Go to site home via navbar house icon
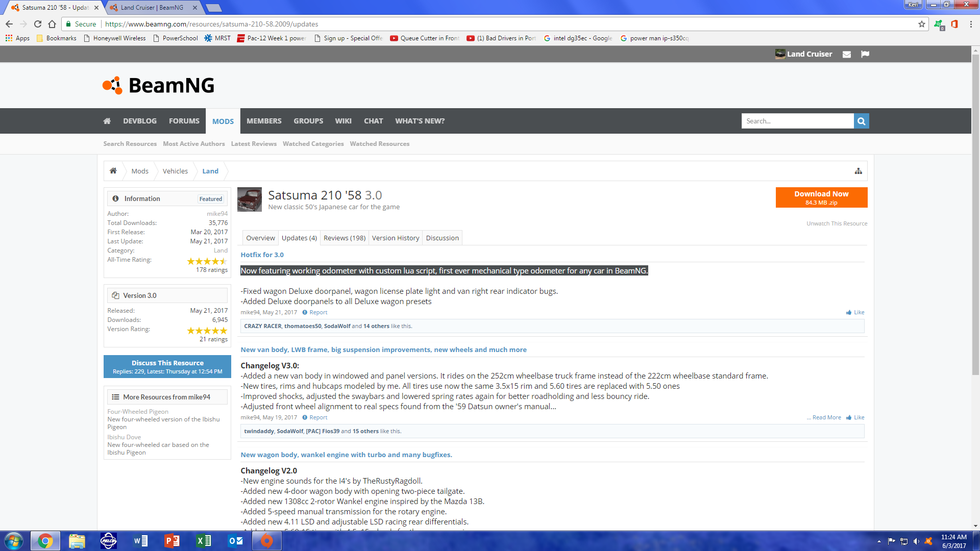This screenshot has height=551, width=980. 107,121
